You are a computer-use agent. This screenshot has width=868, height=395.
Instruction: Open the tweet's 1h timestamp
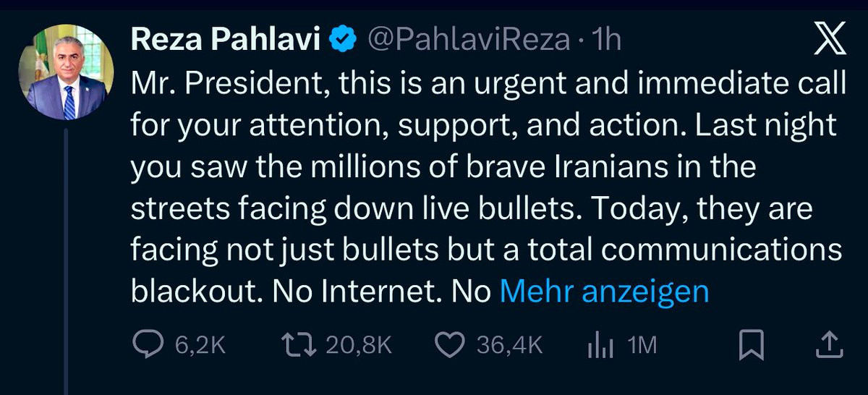coord(606,40)
